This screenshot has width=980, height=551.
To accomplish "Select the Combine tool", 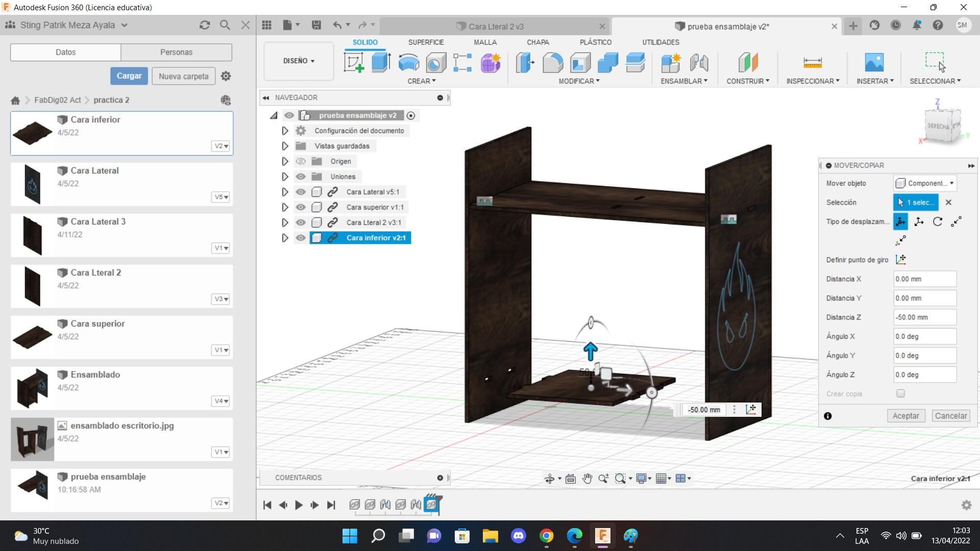I will tap(607, 63).
